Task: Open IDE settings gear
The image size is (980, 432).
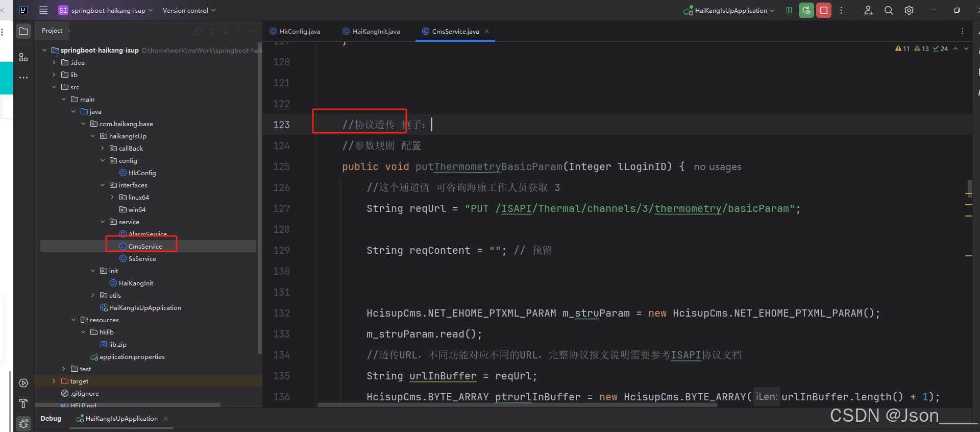Action: [909, 10]
